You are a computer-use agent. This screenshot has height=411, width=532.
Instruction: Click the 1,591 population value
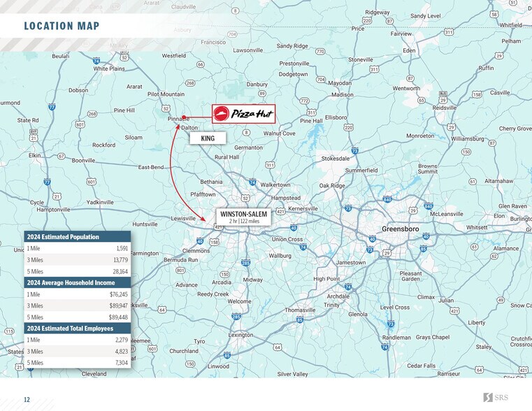(121, 249)
